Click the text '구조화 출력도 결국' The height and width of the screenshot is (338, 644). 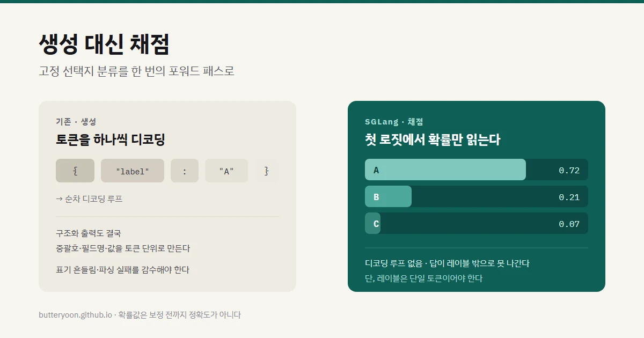(89, 233)
